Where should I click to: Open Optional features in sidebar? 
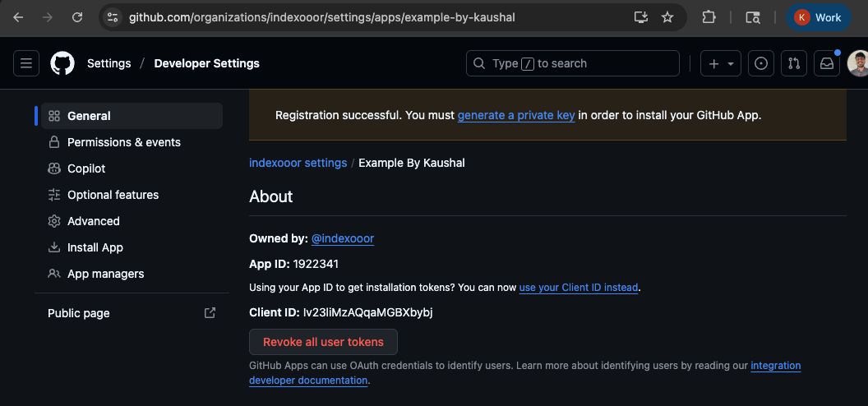coord(132,195)
